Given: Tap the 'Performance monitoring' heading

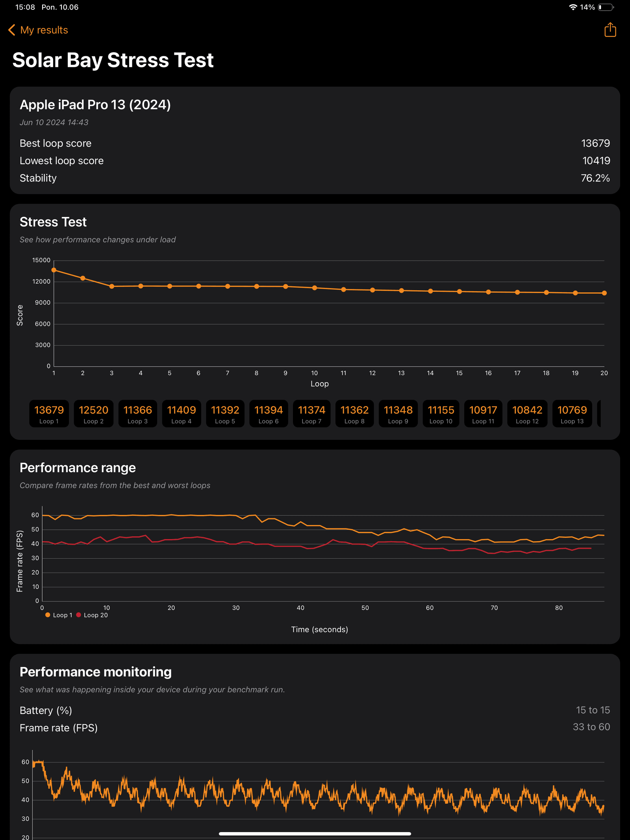Looking at the screenshot, I should point(96,672).
